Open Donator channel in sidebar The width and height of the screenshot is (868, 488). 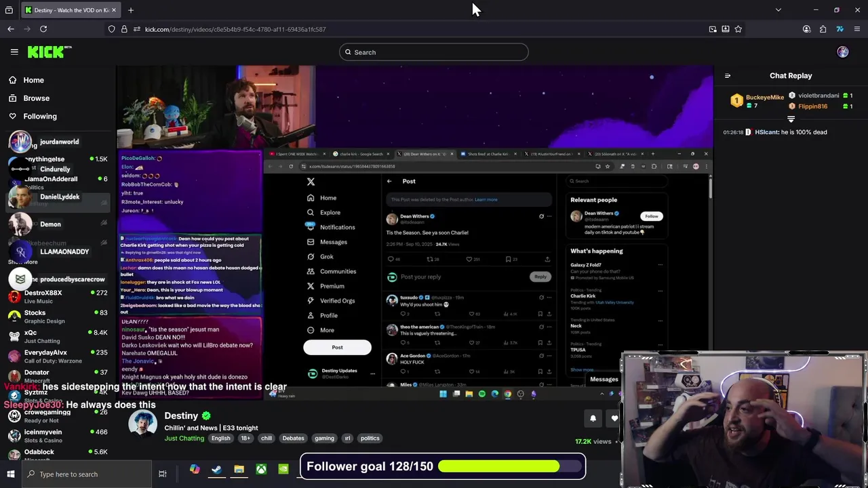pyautogui.click(x=58, y=375)
